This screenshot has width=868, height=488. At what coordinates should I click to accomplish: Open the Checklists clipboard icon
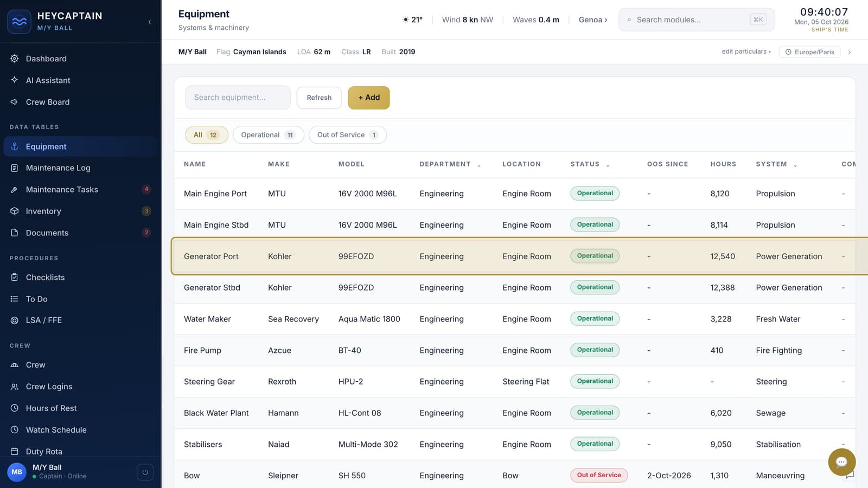(x=15, y=277)
